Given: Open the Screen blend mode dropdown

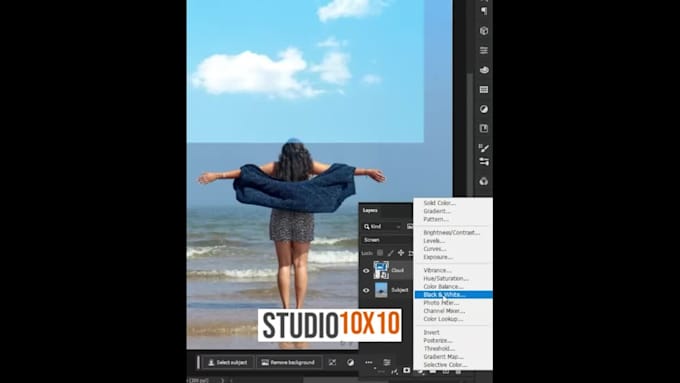Looking at the screenshot, I should (x=387, y=240).
